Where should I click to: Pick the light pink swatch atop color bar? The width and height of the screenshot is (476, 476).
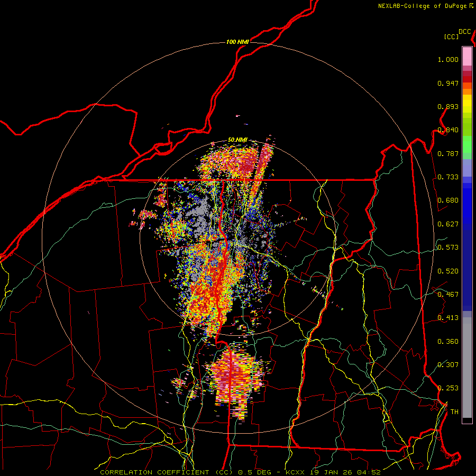click(467, 57)
